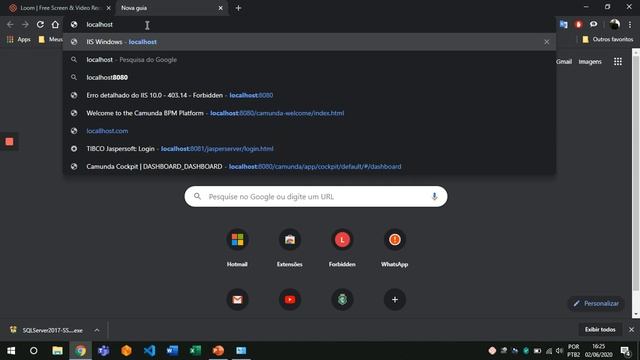Go forward using the browser forward arrow
The image size is (640, 360).
click(x=25, y=24)
